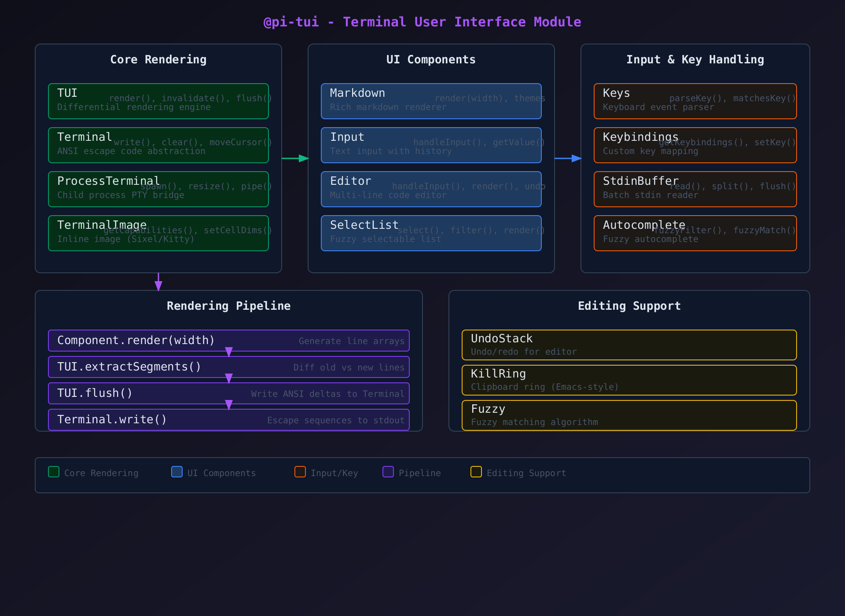Select the TerminalImage box
This screenshot has width=845, height=616.
(x=158, y=233)
